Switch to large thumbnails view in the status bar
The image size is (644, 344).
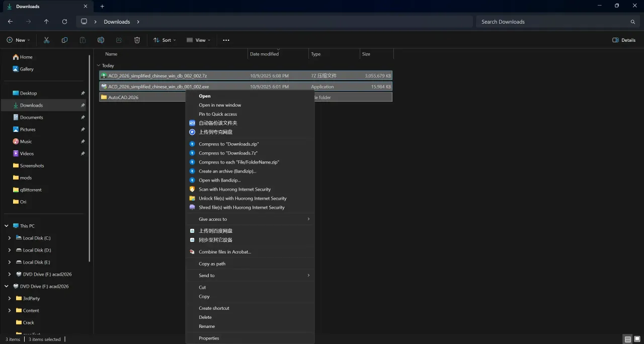click(x=637, y=339)
